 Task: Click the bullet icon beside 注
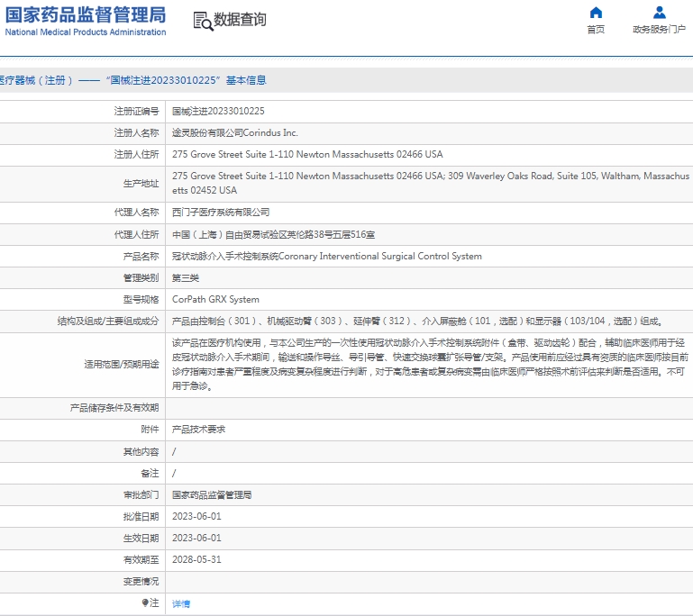[x=144, y=602]
